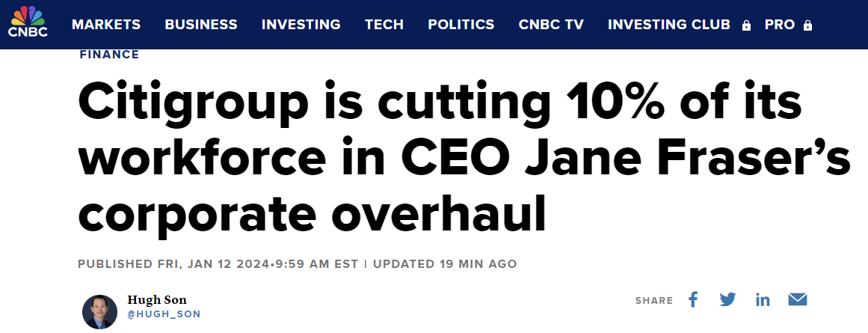
Task: Share article on Facebook
Action: [693, 300]
